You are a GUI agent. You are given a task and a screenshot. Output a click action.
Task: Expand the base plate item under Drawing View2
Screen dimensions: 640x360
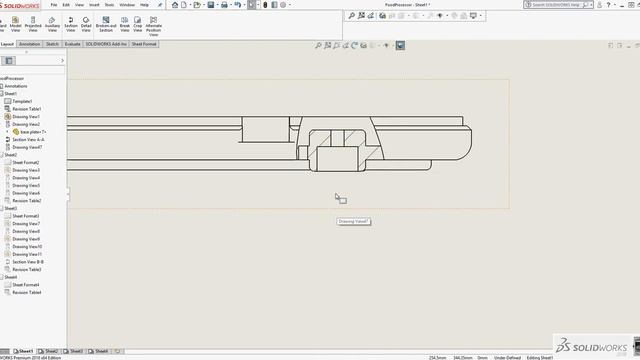tap(7, 132)
